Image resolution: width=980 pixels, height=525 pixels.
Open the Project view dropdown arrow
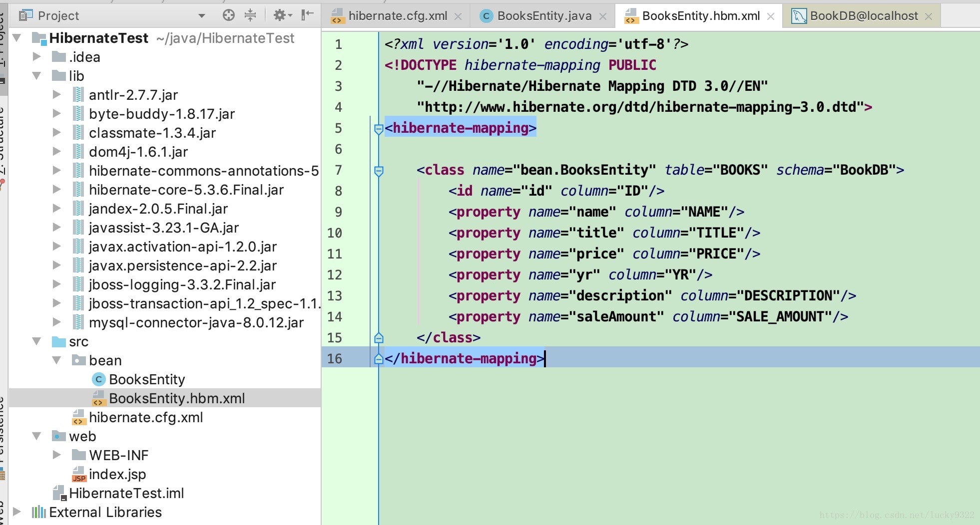pos(202,16)
